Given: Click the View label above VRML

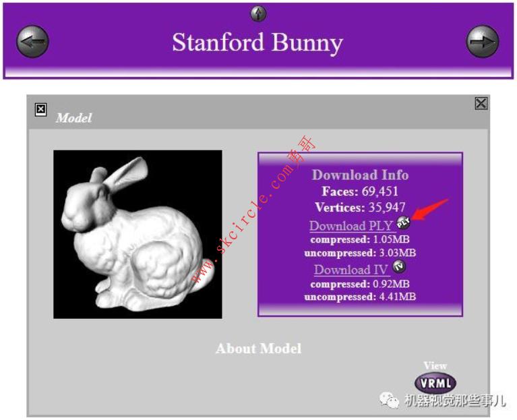Looking at the screenshot, I should 435,365.
